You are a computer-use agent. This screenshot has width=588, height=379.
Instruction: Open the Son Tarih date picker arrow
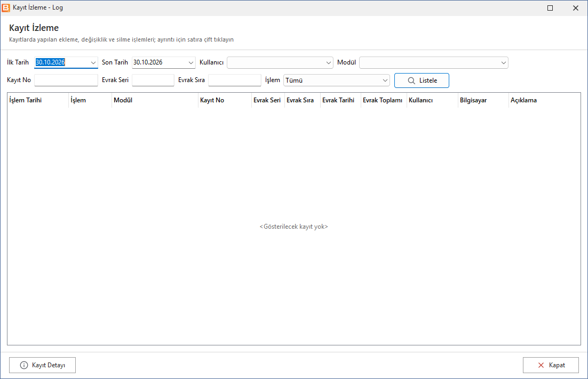click(x=191, y=62)
